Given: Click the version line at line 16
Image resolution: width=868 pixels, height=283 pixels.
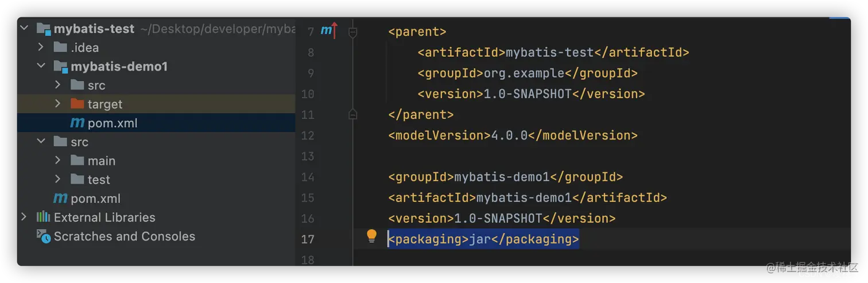Looking at the screenshot, I should [502, 218].
